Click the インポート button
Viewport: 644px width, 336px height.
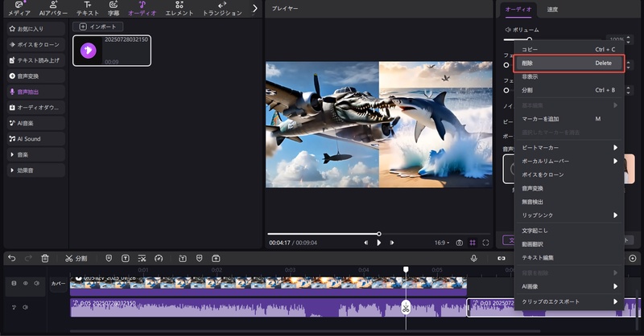click(x=97, y=27)
